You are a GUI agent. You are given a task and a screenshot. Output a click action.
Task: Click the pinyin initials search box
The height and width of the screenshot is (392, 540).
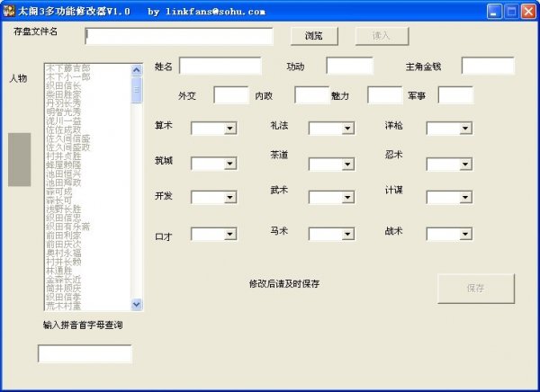[85, 354]
